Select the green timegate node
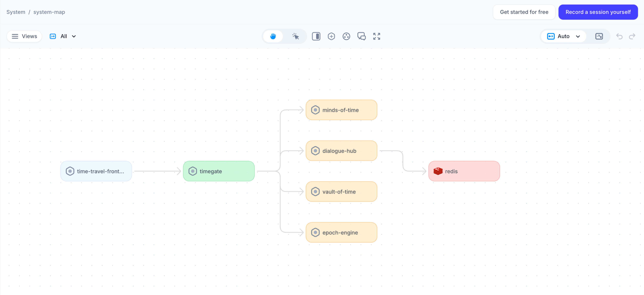 pyautogui.click(x=219, y=171)
